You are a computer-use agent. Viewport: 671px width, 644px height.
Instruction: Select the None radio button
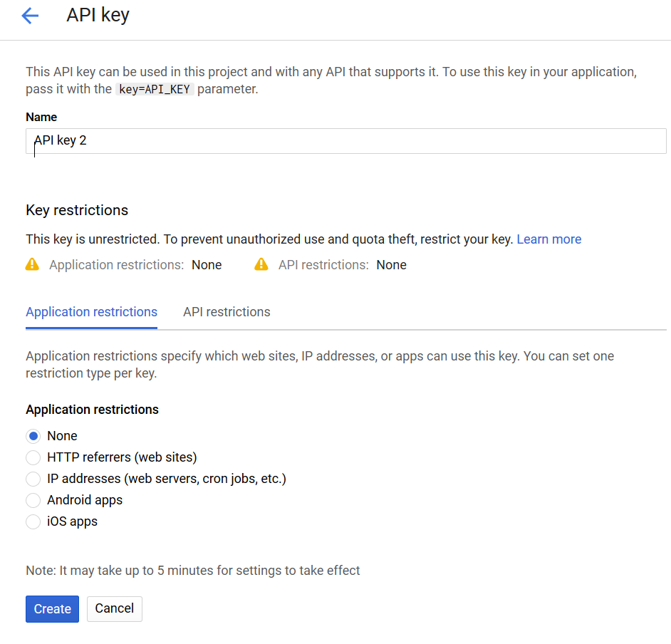[33, 436]
